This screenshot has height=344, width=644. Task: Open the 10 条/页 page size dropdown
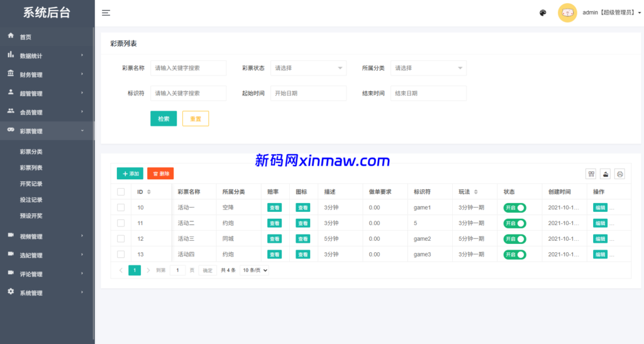pos(255,270)
